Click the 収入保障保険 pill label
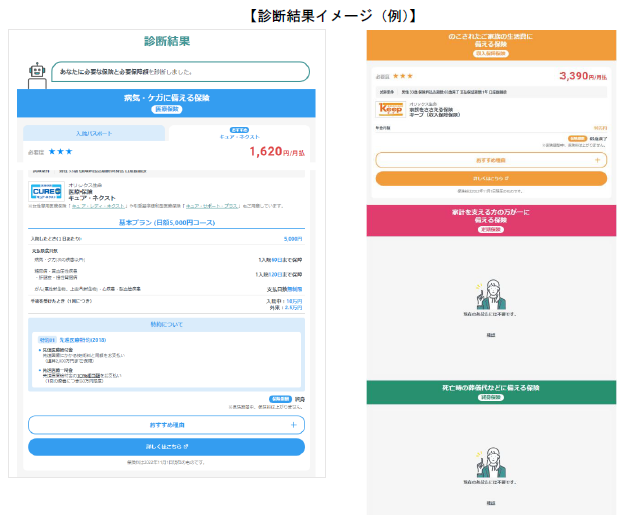Viewport: 630px width, 524px height. [x=491, y=53]
